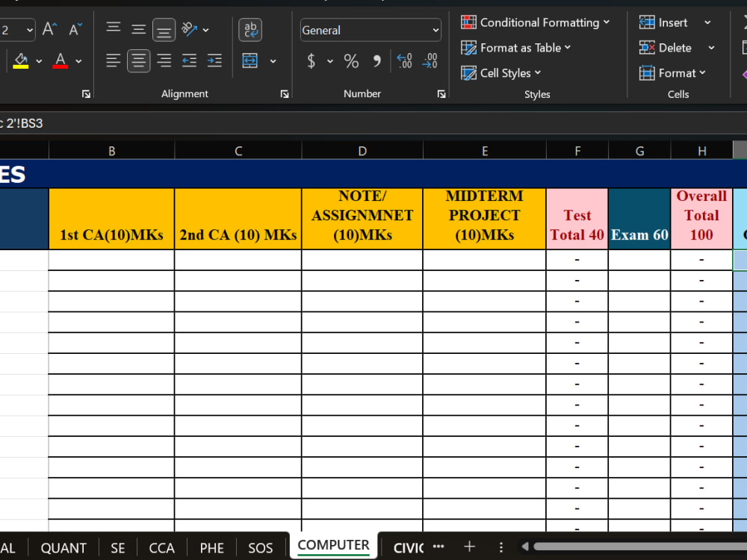Click sheet tab bar options dots
The height and width of the screenshot is (560, 747).
point(500,547)
